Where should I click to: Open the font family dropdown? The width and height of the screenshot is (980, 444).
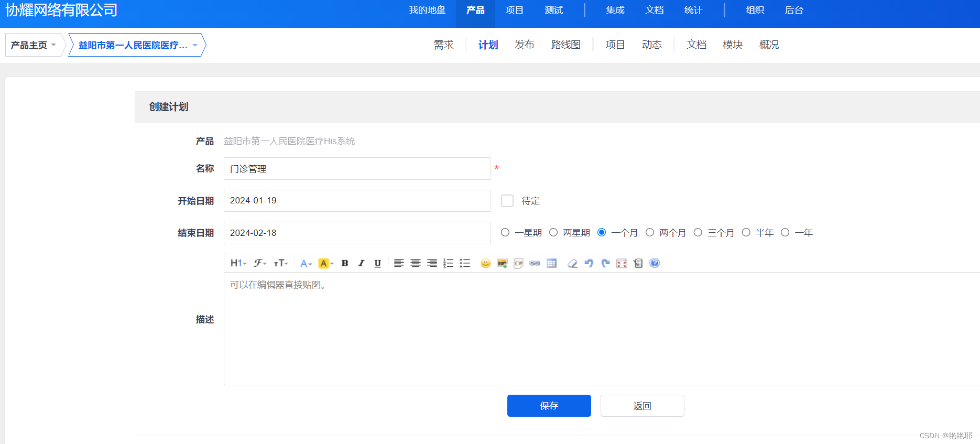260,263
